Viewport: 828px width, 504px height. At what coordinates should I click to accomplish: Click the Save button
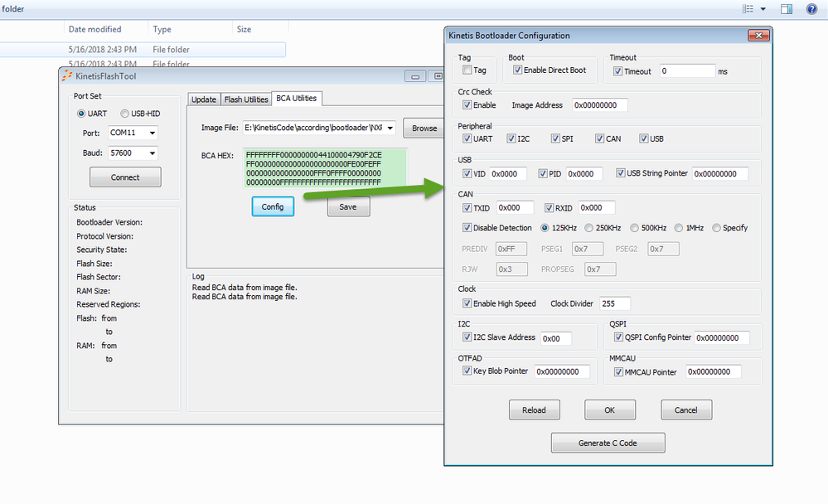[348, 206]
